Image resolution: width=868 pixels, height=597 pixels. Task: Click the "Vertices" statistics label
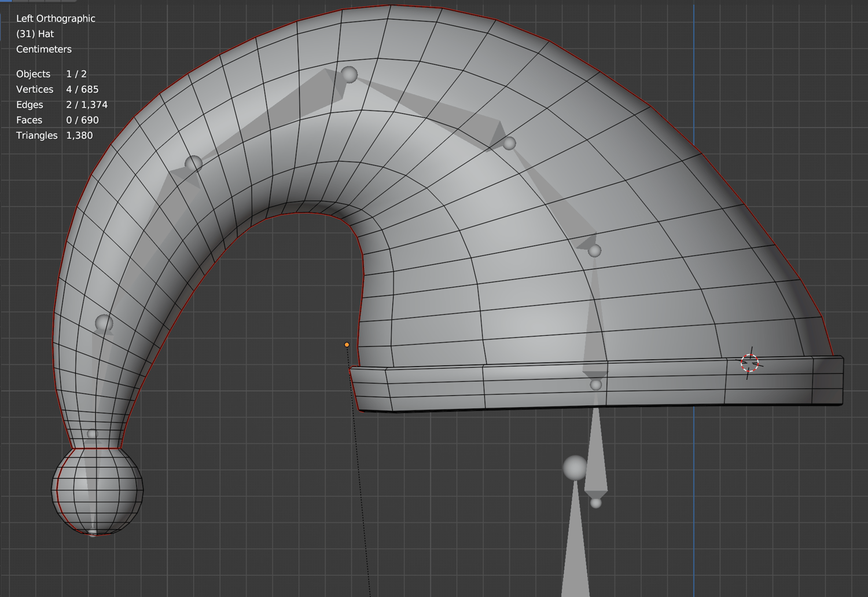35,89
